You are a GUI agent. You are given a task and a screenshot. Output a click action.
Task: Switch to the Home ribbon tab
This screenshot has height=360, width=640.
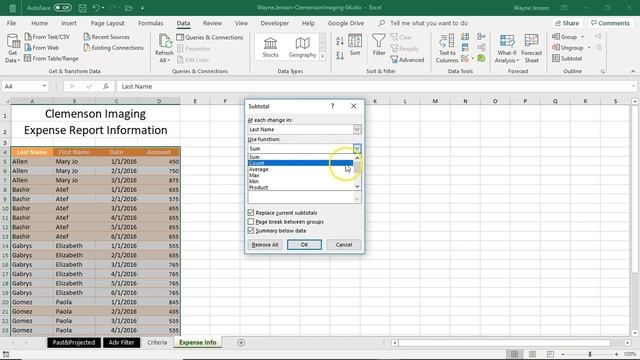(39, 23)
